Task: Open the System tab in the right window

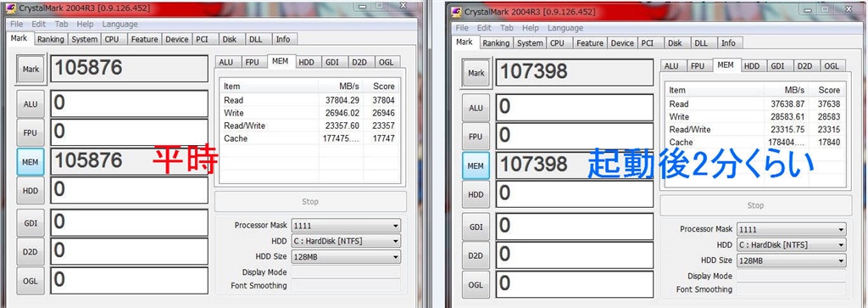Action: [x=530, y=42]
